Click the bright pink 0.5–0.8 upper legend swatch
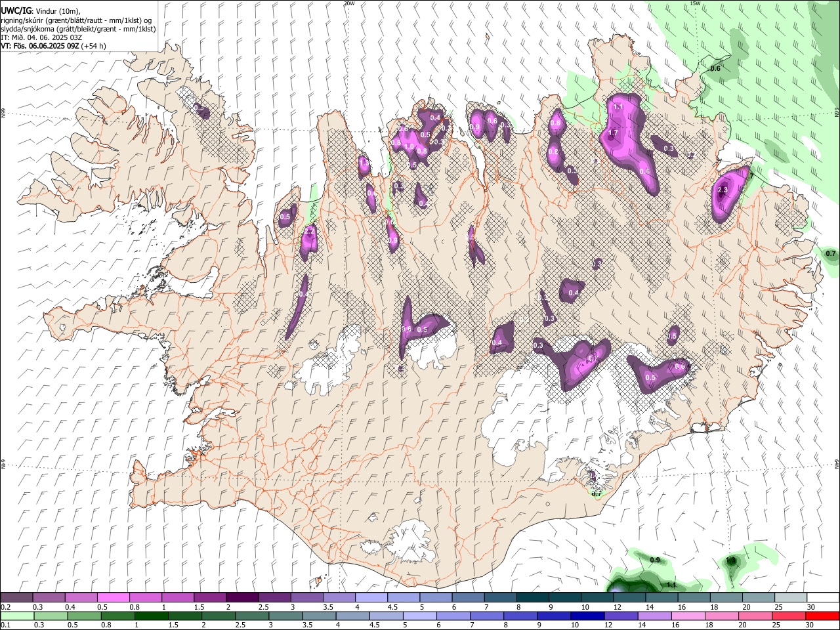This screenshot has width=840, height=630. [114, 598]
